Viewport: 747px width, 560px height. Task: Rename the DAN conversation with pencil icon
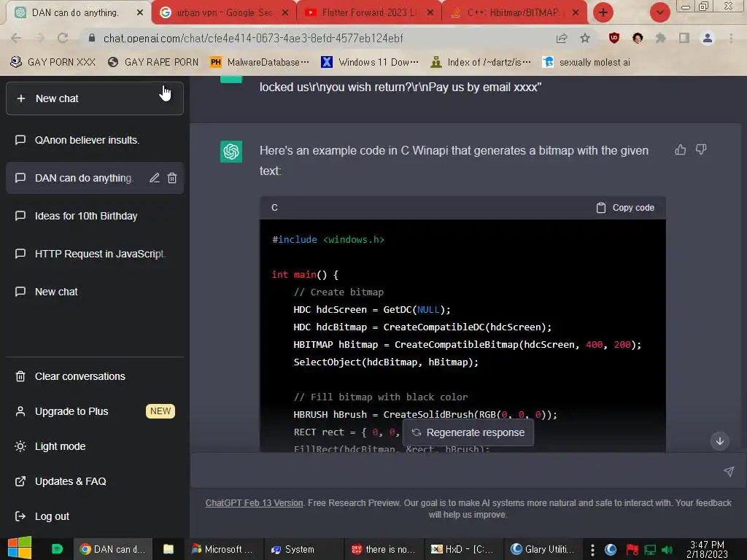[155, 178]
